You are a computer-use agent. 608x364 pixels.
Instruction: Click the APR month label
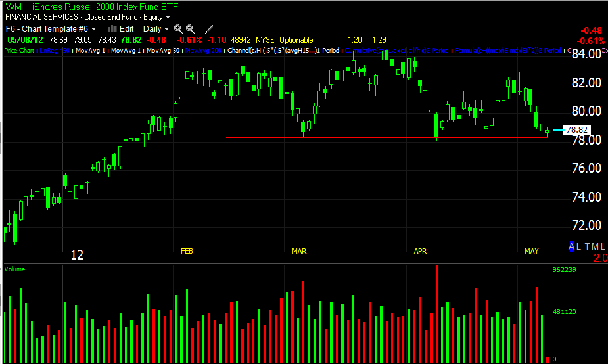coord(420,251)
